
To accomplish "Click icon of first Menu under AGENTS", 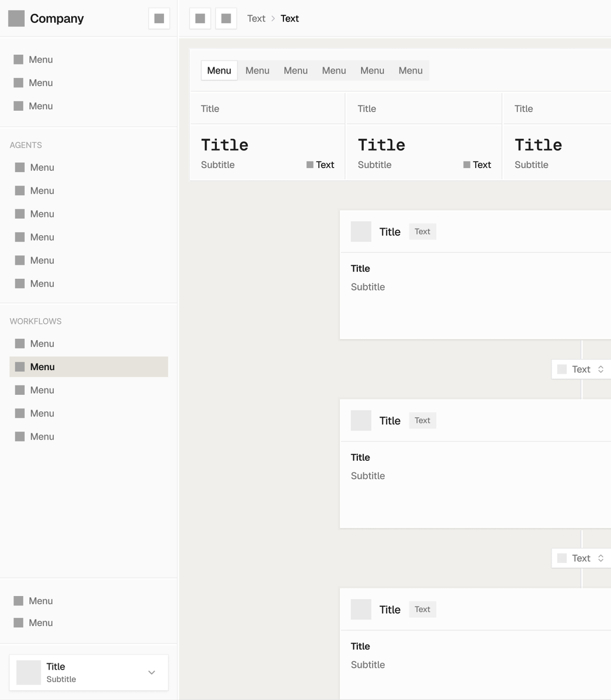I will (x=20, y=167).
